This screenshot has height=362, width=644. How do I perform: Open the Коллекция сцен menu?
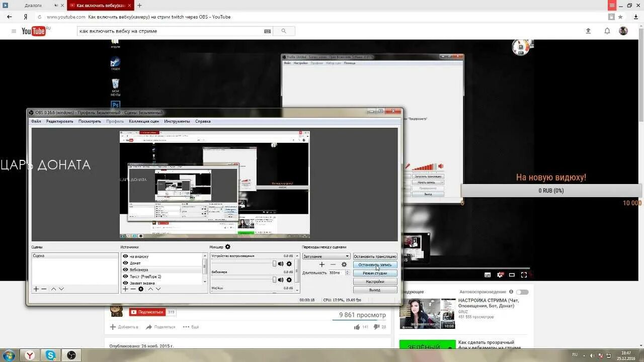point(144,121)
